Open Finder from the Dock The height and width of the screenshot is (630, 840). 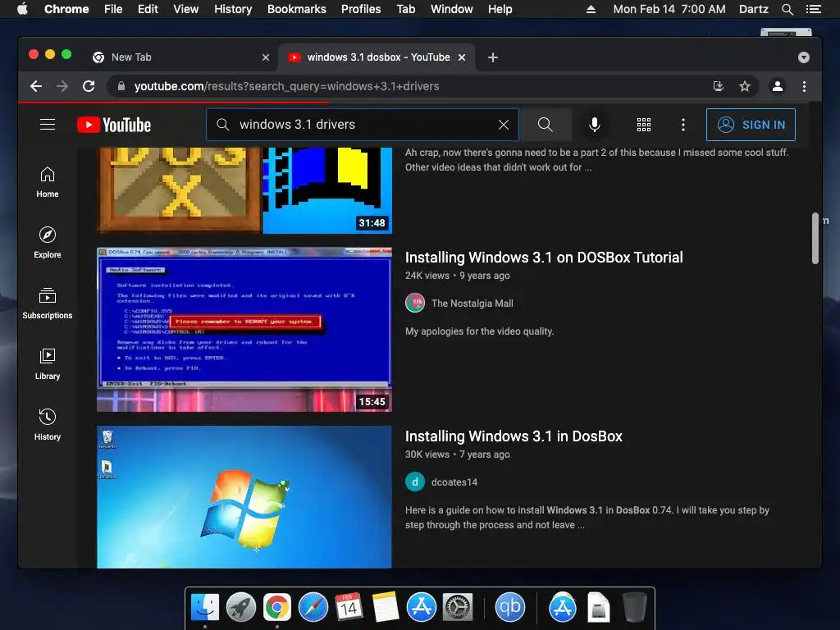[205, 607]
